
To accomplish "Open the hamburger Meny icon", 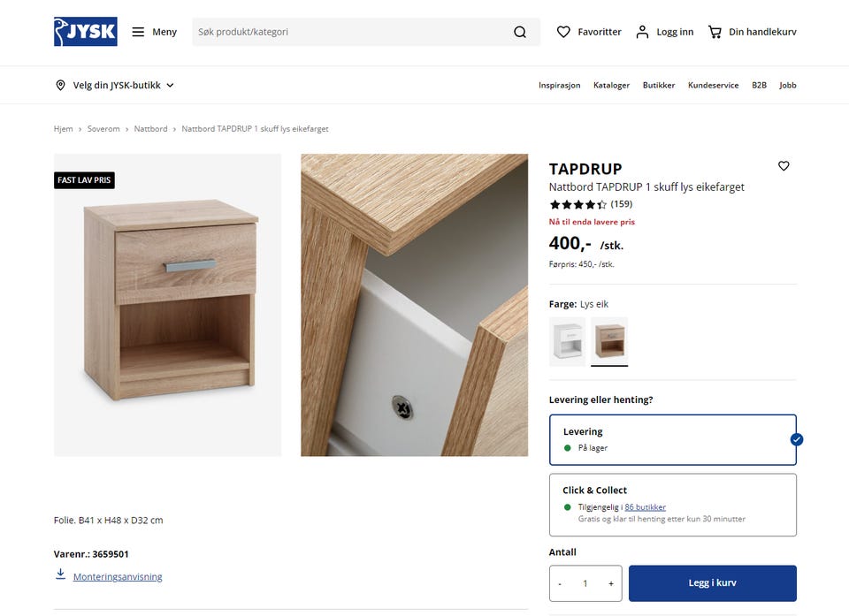I will 138,32.
